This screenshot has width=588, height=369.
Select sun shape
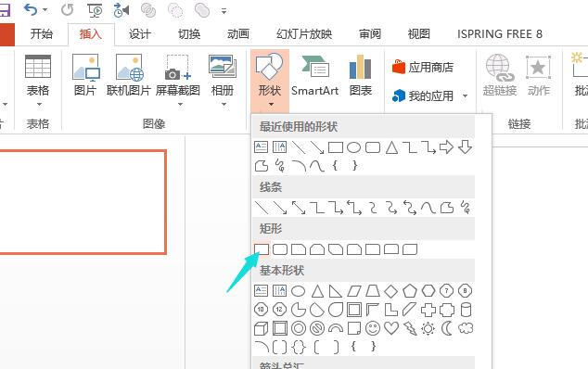428,328
